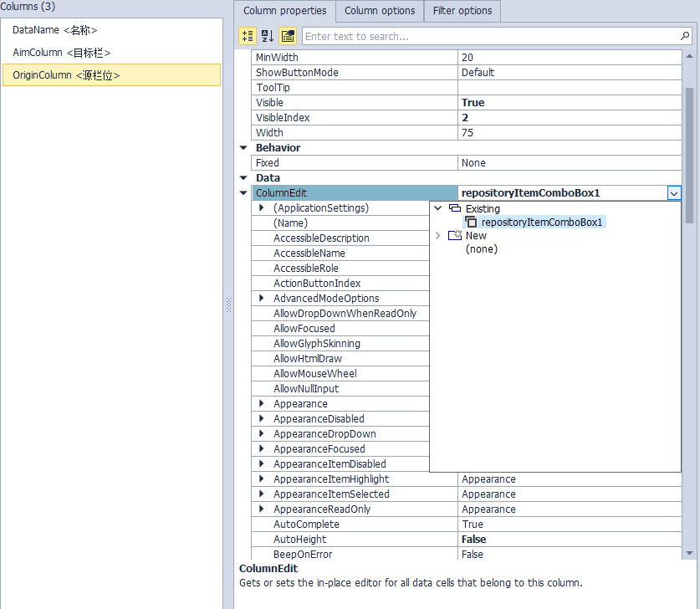Select the AllowMouseWheel property

click(340, 373)
